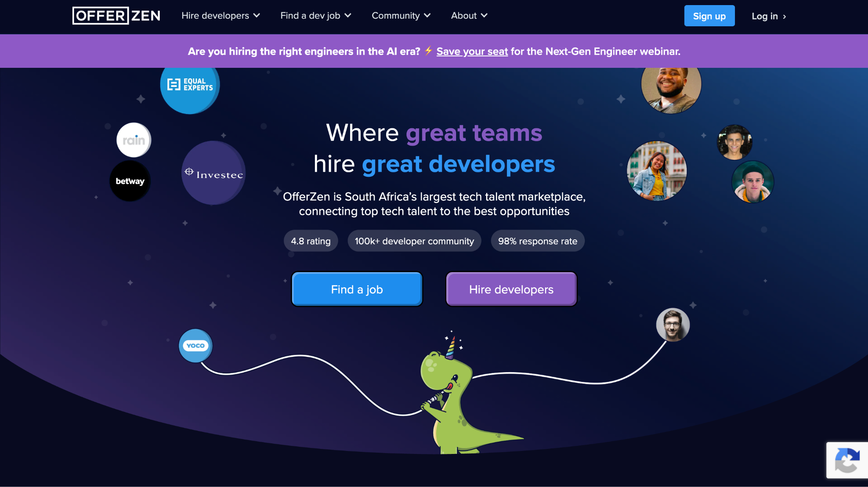Click the 100k+ developer community badge

[414, 241]
